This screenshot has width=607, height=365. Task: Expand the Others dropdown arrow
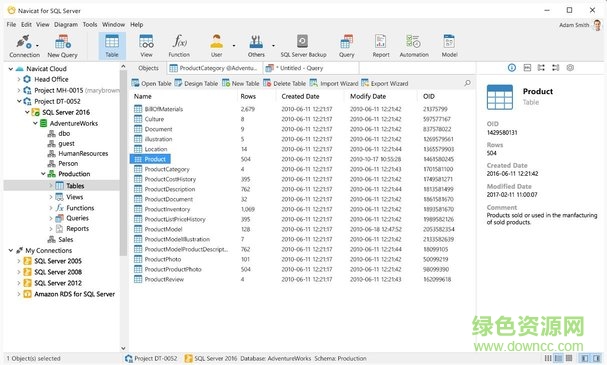tap(273, 46)
